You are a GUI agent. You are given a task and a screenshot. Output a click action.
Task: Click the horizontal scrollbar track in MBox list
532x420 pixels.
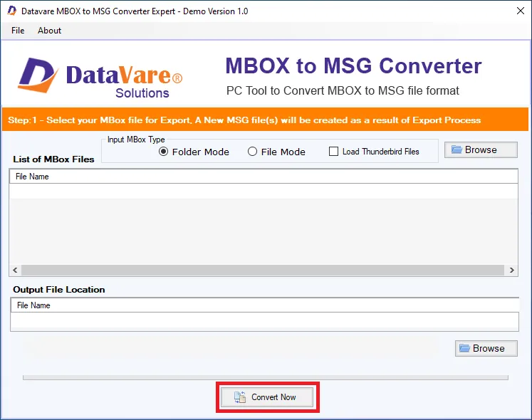pyautogui.click(x=263, y=271)
